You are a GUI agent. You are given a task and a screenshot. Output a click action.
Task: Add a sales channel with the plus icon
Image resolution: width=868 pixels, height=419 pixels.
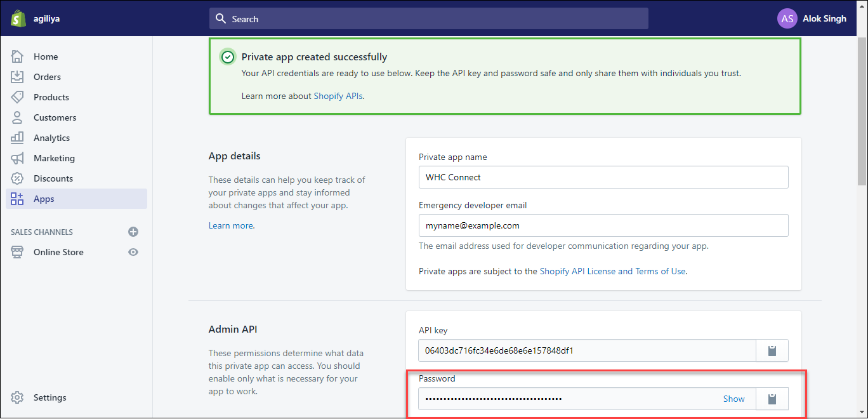pos(133,232)
